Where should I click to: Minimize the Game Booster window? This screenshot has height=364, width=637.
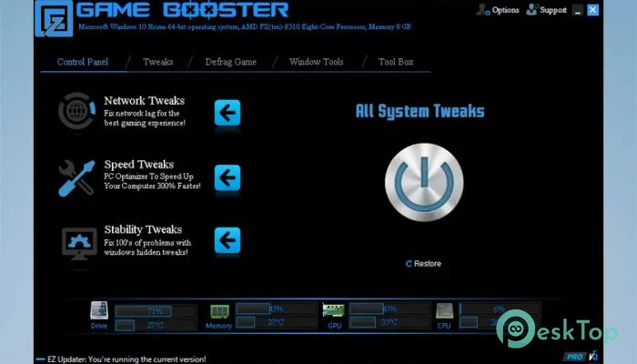click(x=578, y=10)
